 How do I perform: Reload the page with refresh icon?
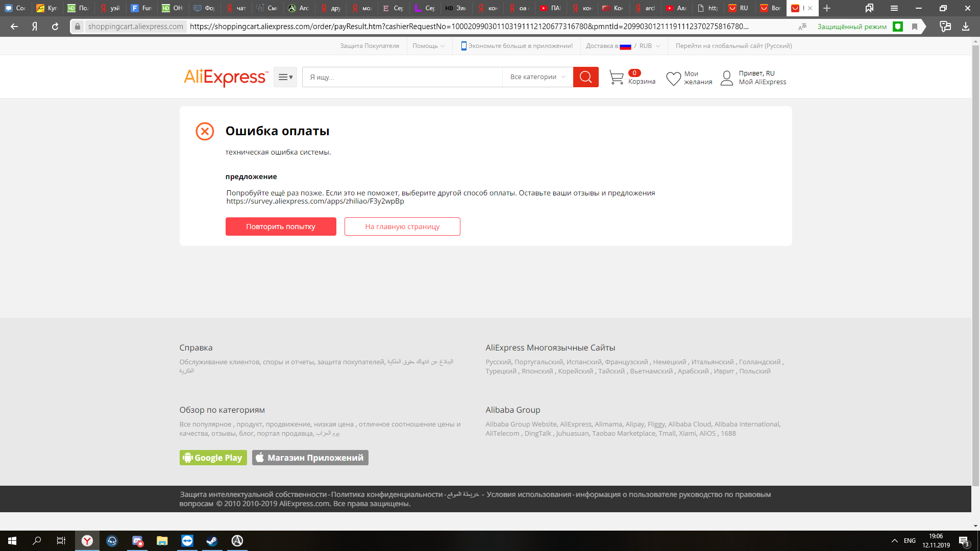(x=55, y=27)
